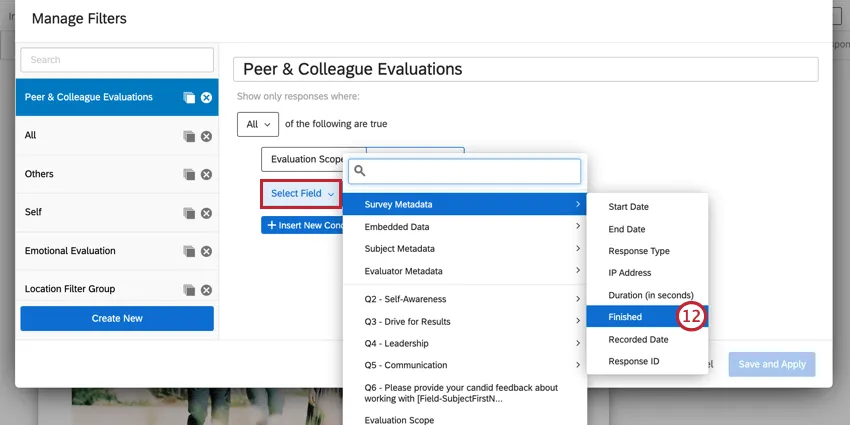Pick the Recorded Date option
Viewport: 850px width, 425px height.
coord(638,339)
